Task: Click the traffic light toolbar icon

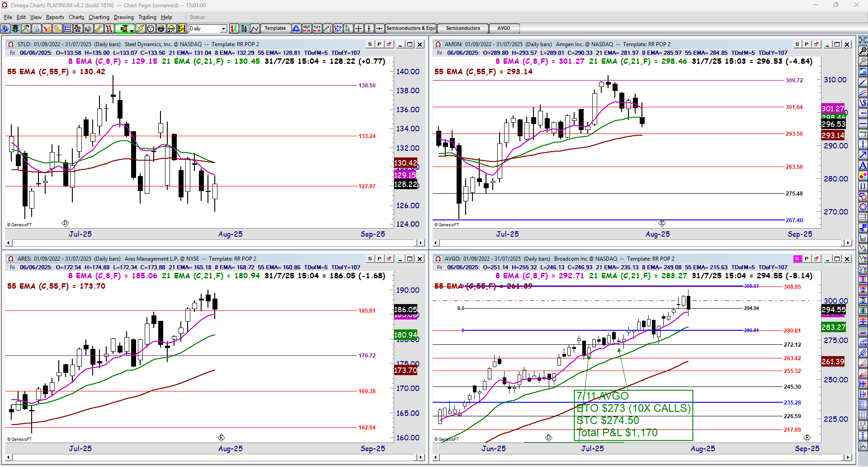Action: click(x=15, y=29)
